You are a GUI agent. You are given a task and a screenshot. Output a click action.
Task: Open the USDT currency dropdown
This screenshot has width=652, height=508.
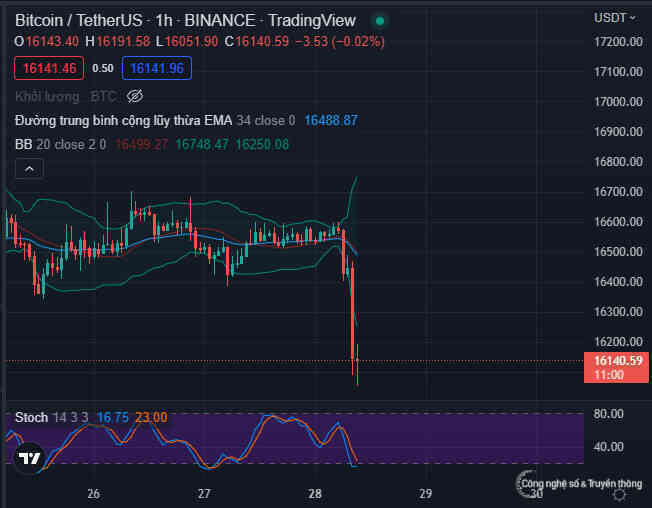[x=615, y=18]
